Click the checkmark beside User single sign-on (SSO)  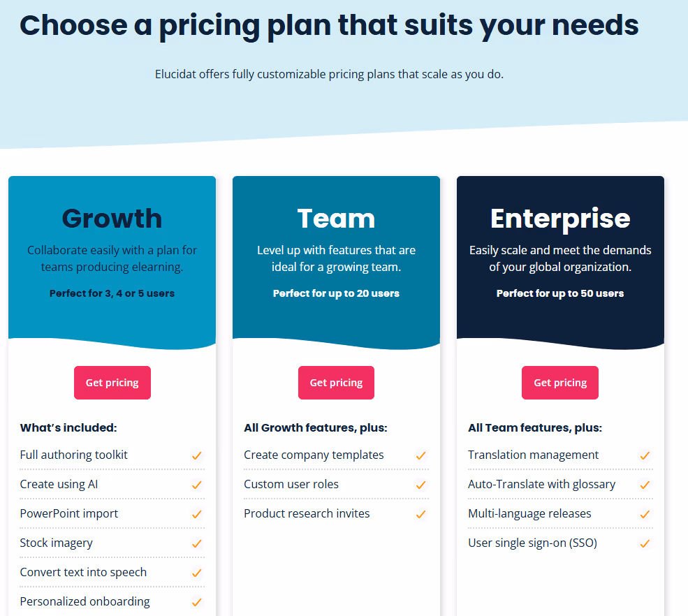(645, 543)
